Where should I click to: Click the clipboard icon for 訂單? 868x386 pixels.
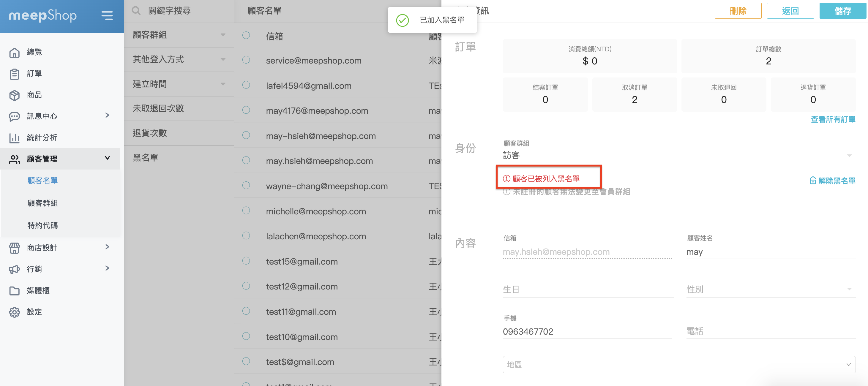point(14,74)
